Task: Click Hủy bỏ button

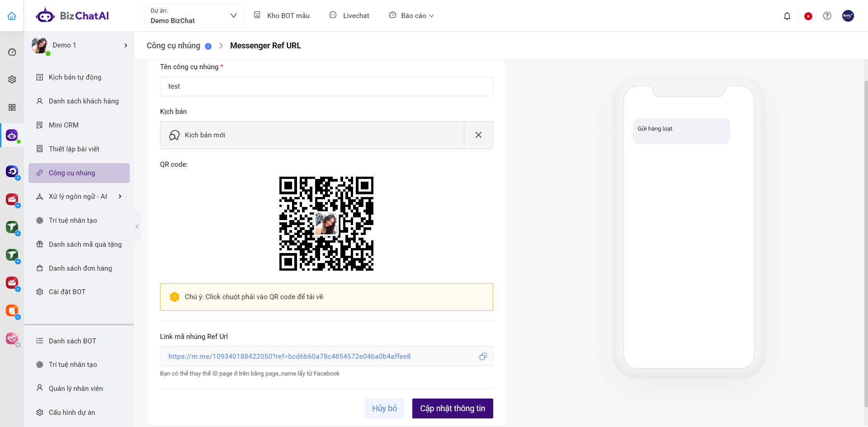Action: pyautogui.click(x=385, y=408)
